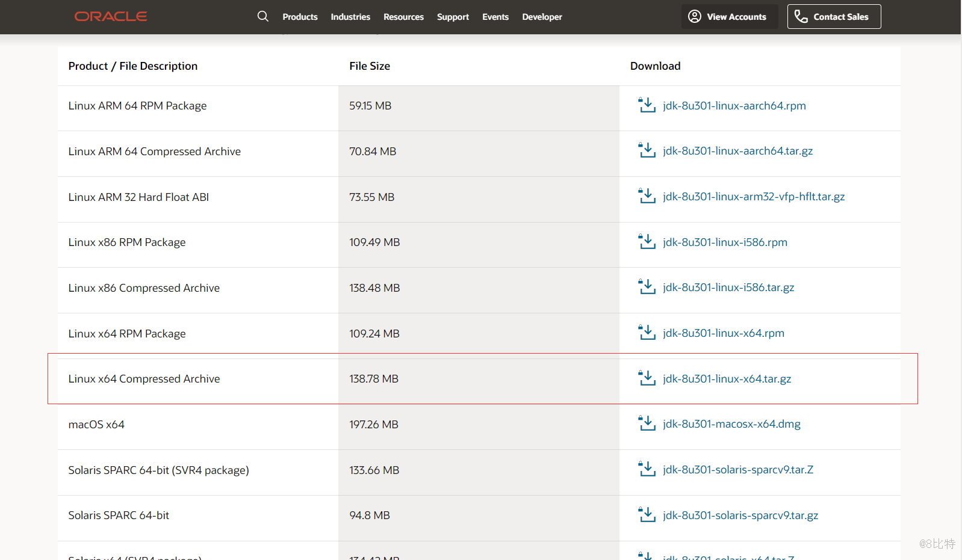Open the Events menu item
Screen dimensions: 962x560
(495, 17)
